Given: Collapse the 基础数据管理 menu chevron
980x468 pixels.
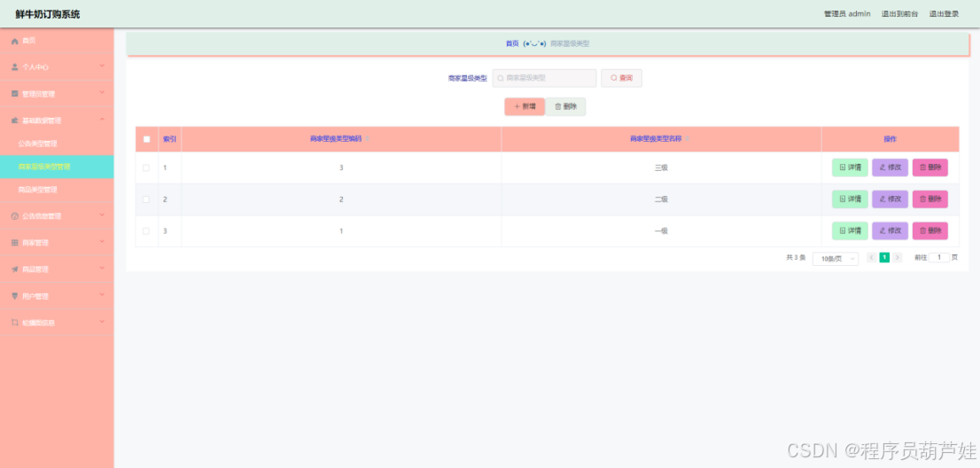Looking at the screenshot, I should coord(103,120).
